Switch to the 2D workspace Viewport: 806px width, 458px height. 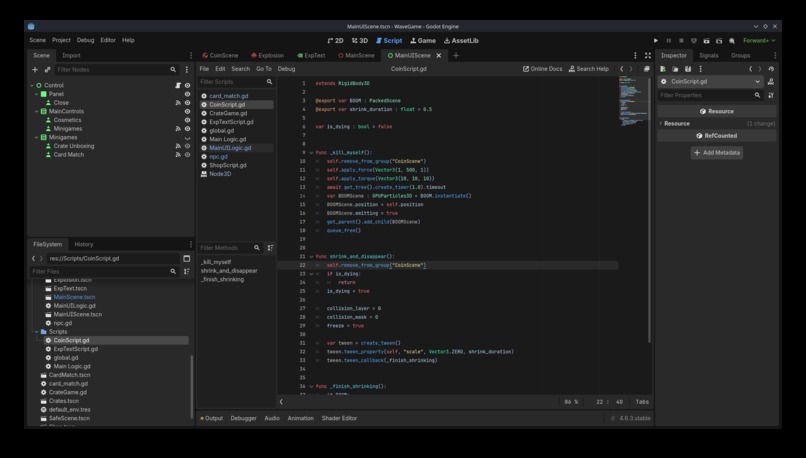click(335, 41)
